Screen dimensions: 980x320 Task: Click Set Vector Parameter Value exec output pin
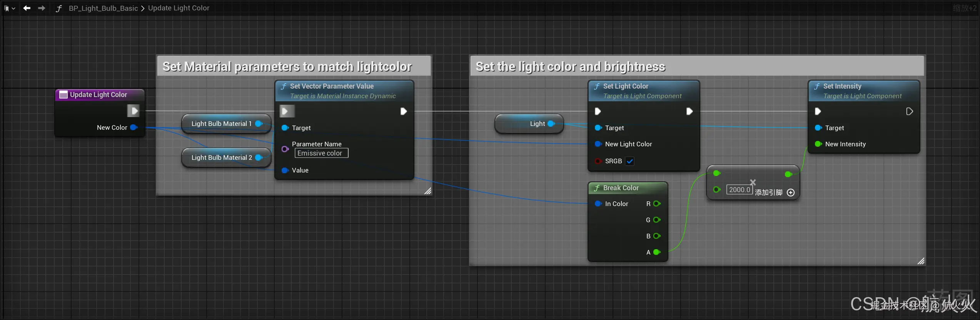(403, 111)
